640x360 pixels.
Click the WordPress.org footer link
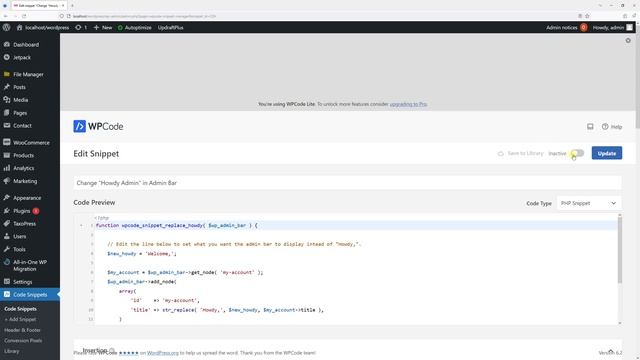point(162,353)
